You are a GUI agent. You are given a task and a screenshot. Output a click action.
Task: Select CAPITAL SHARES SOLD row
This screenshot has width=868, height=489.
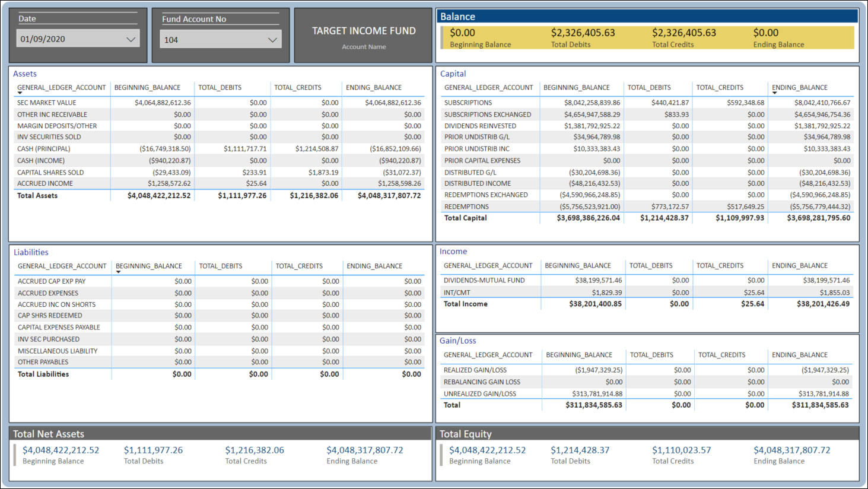(x=220, y=172)
